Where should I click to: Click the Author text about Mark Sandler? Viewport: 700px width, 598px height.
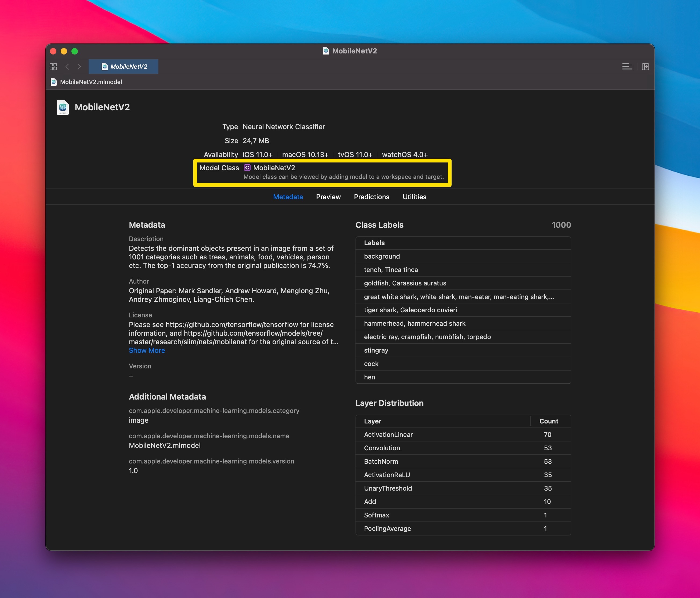pos(229,295)
